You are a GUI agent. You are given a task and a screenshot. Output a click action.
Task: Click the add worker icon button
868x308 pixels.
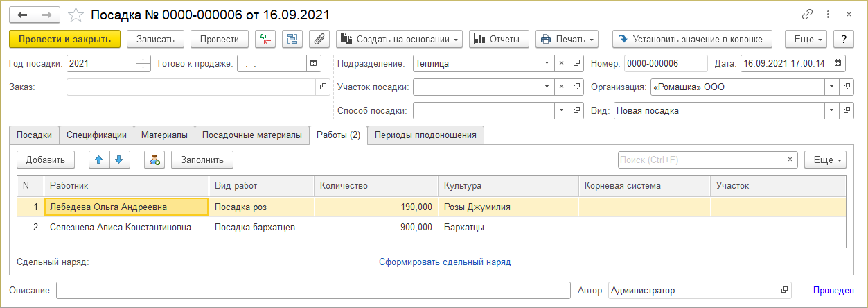pos(154,160)
